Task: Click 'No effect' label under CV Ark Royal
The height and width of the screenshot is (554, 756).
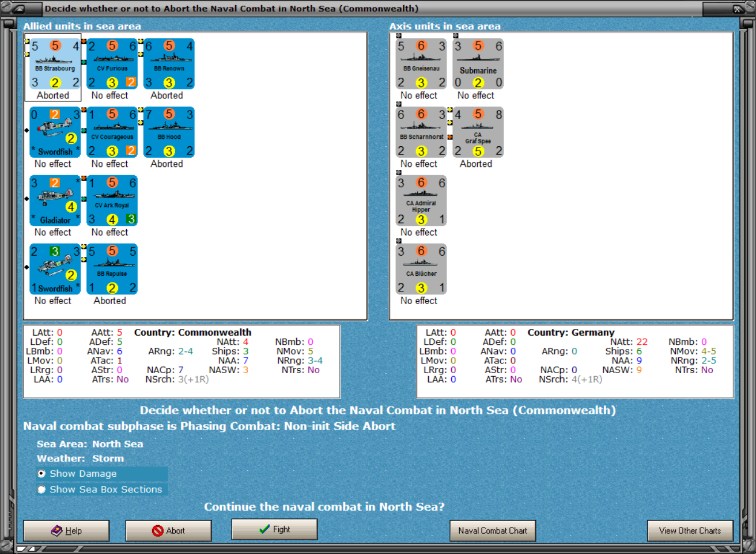Action: (109, 233)
